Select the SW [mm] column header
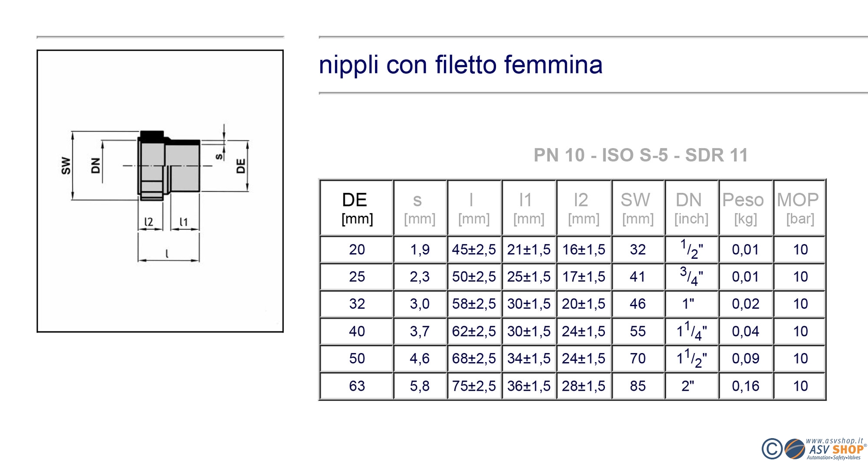The image size is (868, 462). [638, 208]
